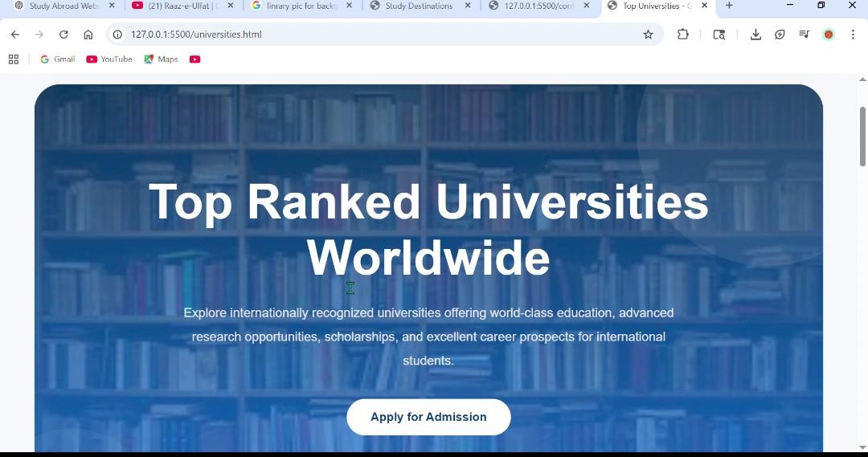Restore down the browser window
This screenshot has width=868, height=457.
821,5
